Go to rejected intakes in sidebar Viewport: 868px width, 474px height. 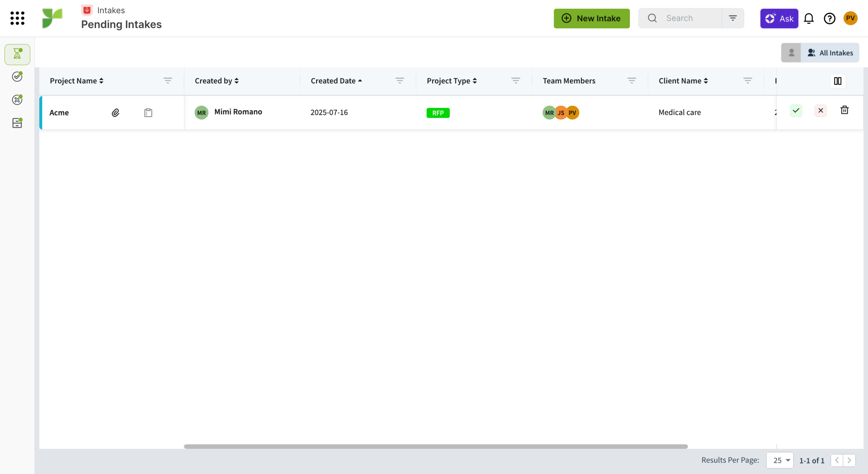click(x=17, y=100)
